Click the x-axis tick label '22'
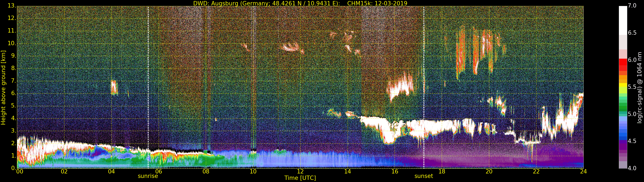Viewport: 644px width, 182px height. [x=536, y=172]
